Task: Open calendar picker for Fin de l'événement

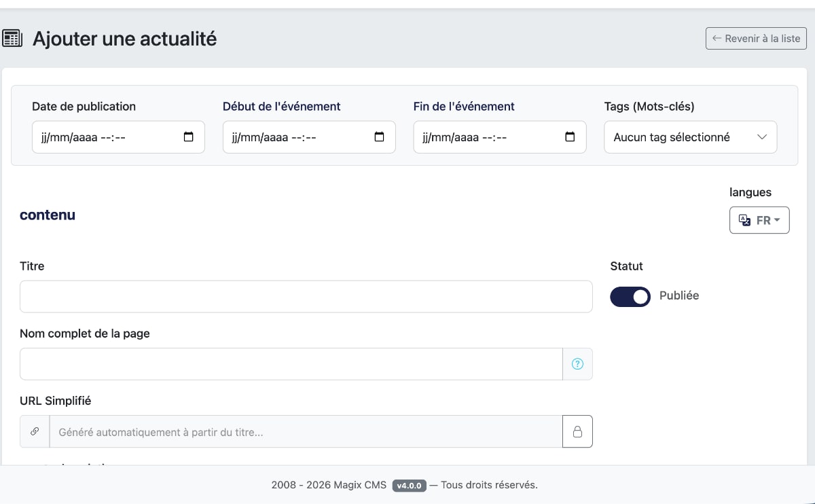Action: (570, 137)
